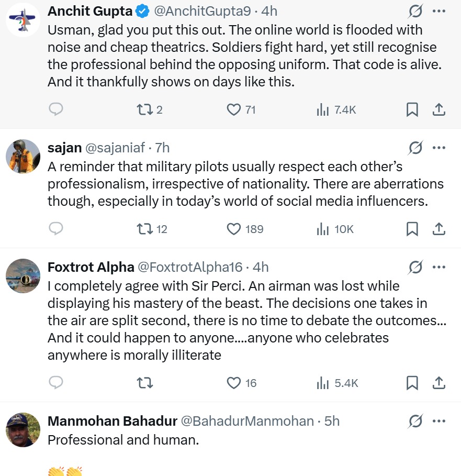The width and height of the screenshot is (461, 476).
Task: Click Grok icon on Manmohan Bahadur's post
Action: click(x=415, y=421)
